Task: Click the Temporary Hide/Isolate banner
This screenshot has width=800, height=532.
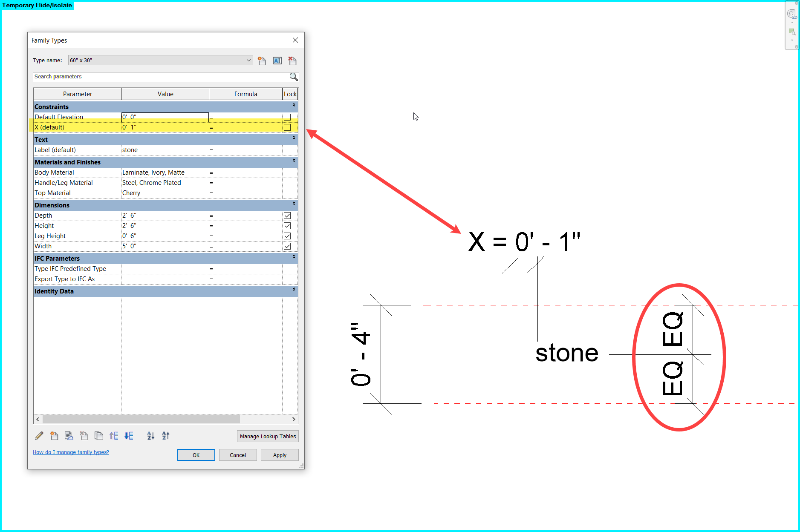Action: point(38,5)
